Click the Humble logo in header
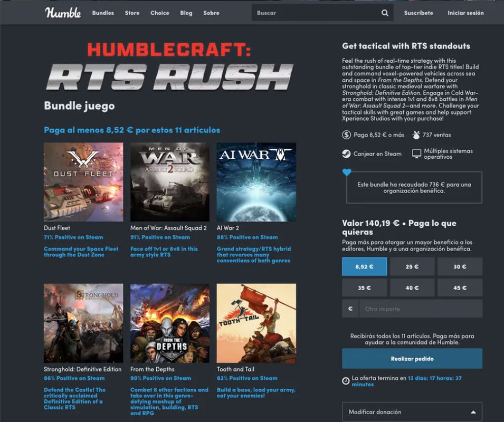Screen dimensions: 504x422 pyautogui.click(x=63, y=13)
